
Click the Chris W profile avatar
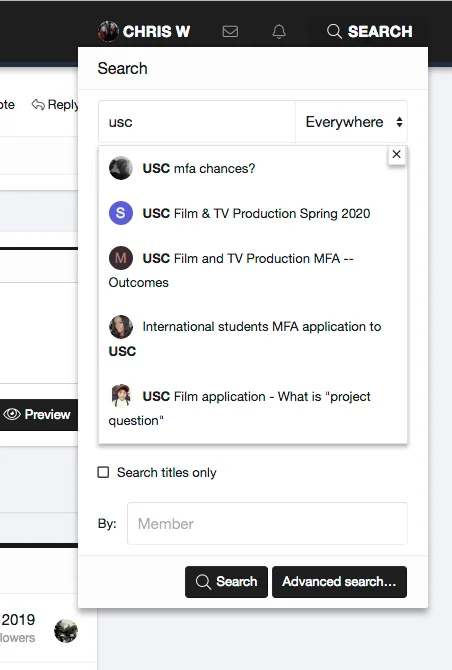point(108,31)
